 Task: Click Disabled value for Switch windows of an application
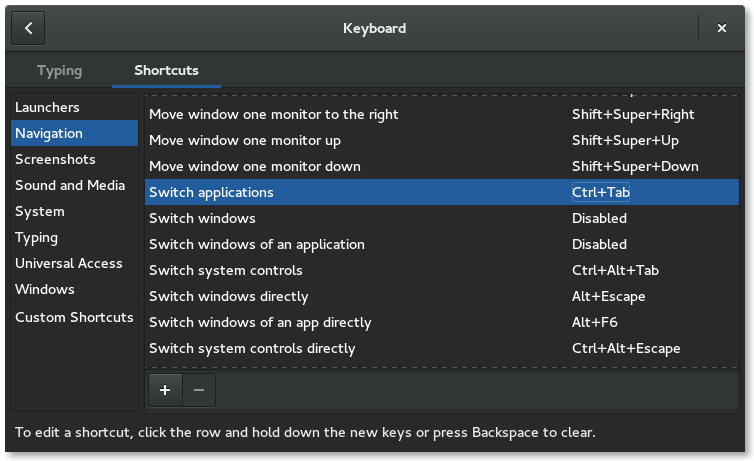[599, 244]
